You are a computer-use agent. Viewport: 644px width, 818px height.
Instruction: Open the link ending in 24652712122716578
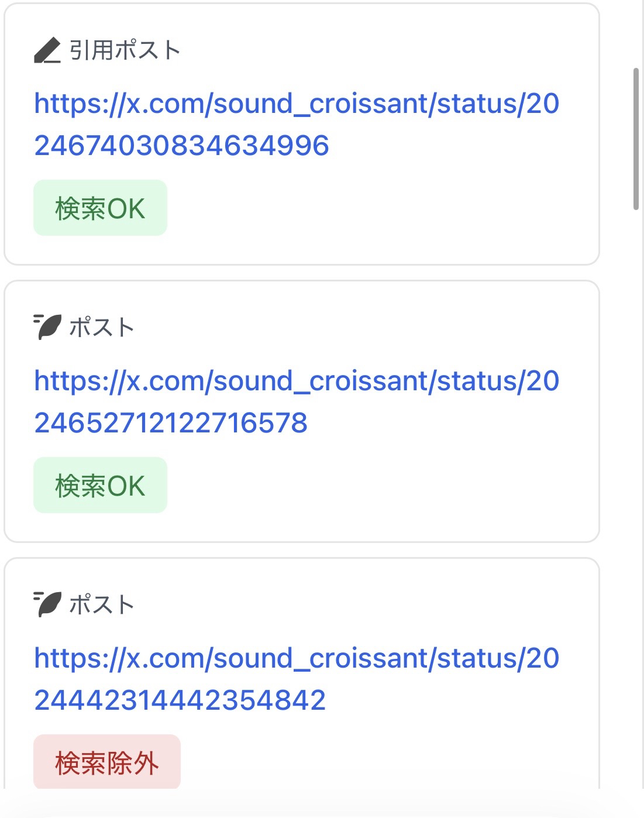click(171, 422)
